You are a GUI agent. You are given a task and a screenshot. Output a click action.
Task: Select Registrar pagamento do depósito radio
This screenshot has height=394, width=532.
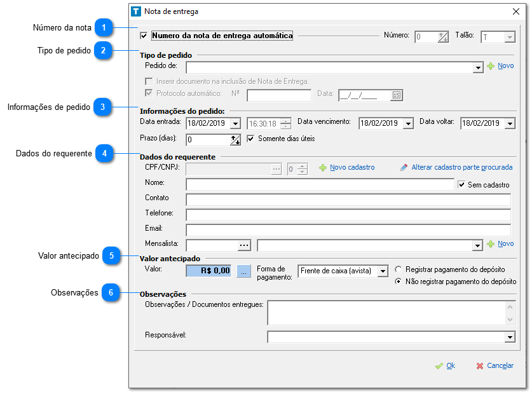click(399, 269)
